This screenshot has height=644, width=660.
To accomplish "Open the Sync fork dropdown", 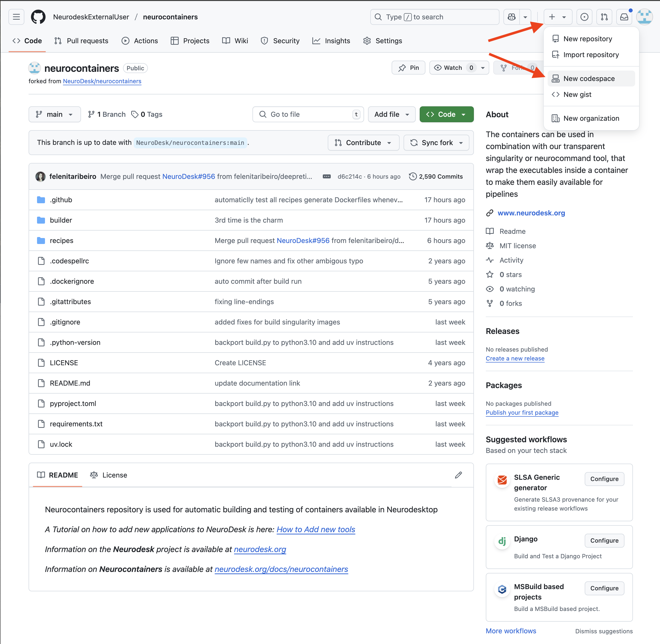I will coord(436,143).
